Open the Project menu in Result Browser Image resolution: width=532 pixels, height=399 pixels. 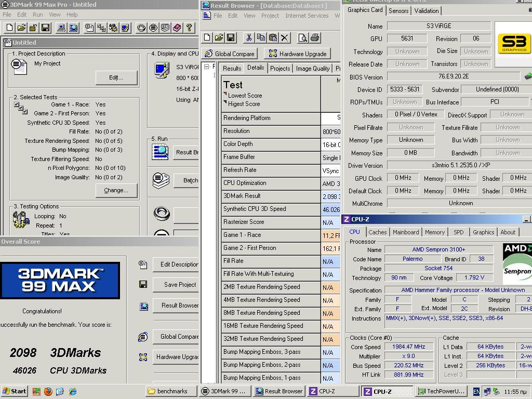point(270,16)
